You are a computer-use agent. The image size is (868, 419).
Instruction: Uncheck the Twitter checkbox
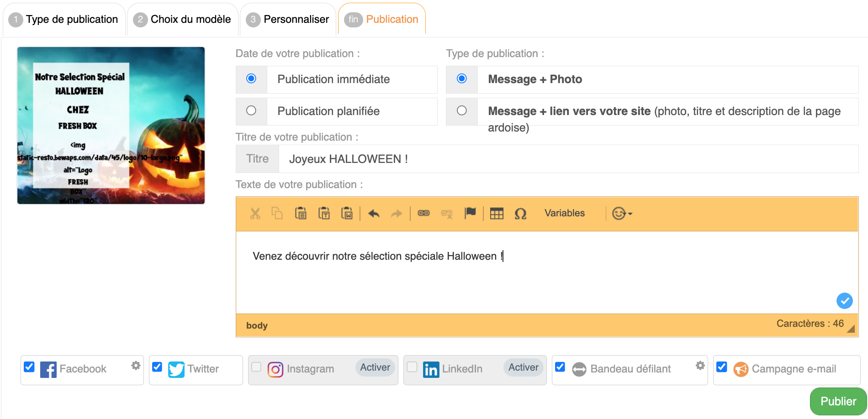[157, 367]
